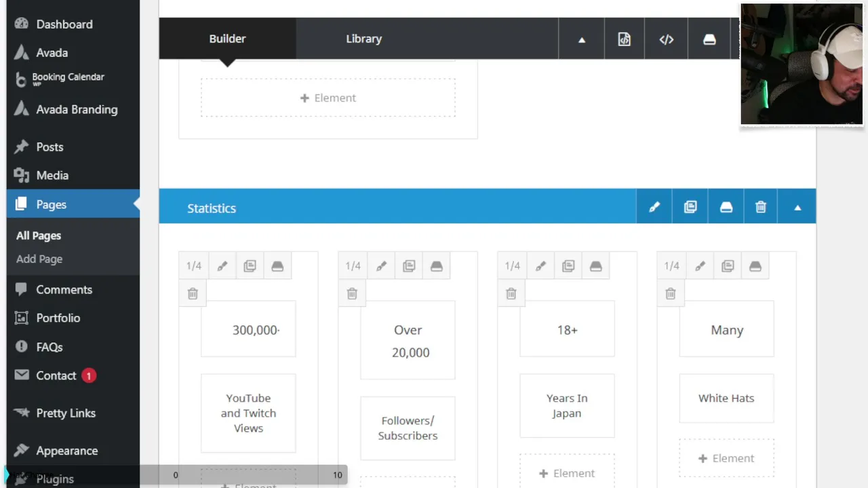
Task: Delete the Many column
Action: pos(671,293)
